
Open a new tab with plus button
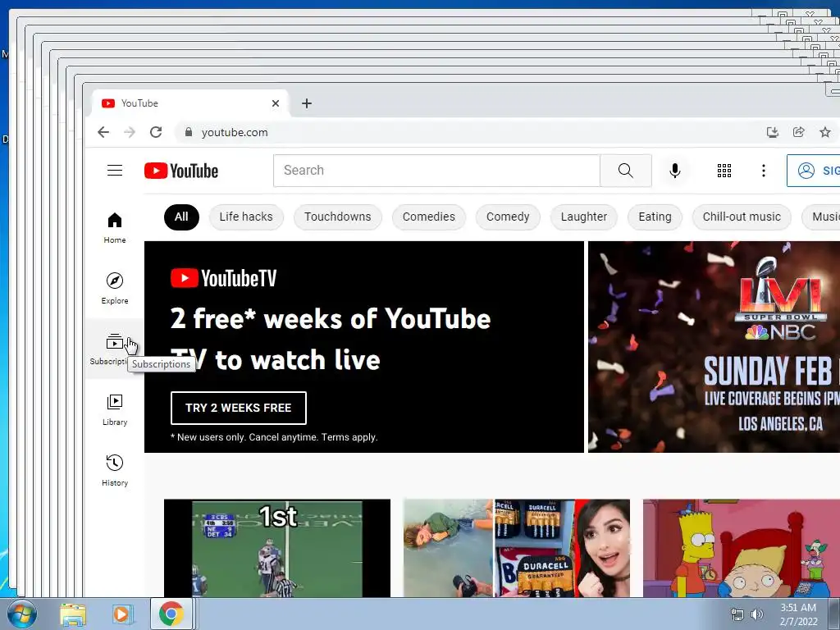[307, 103]
